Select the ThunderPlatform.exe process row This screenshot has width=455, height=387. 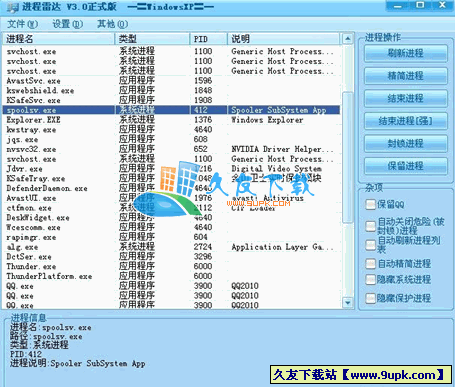tap(171, 276)
